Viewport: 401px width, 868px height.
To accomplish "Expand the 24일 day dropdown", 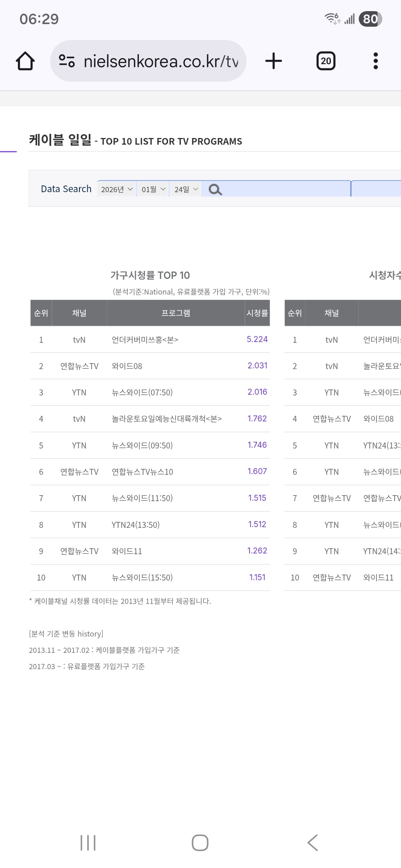I will click(186, 189).
